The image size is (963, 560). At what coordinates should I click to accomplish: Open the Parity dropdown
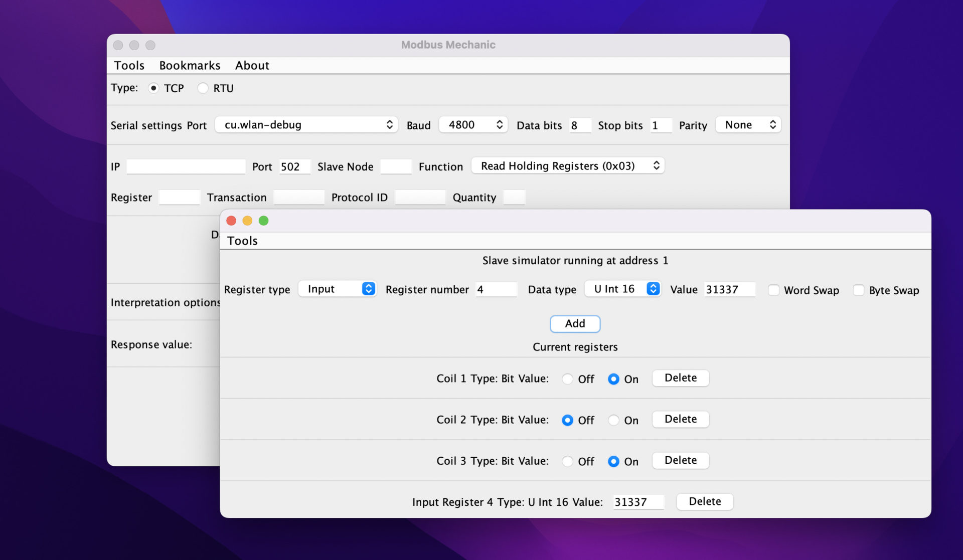point(748,125)
